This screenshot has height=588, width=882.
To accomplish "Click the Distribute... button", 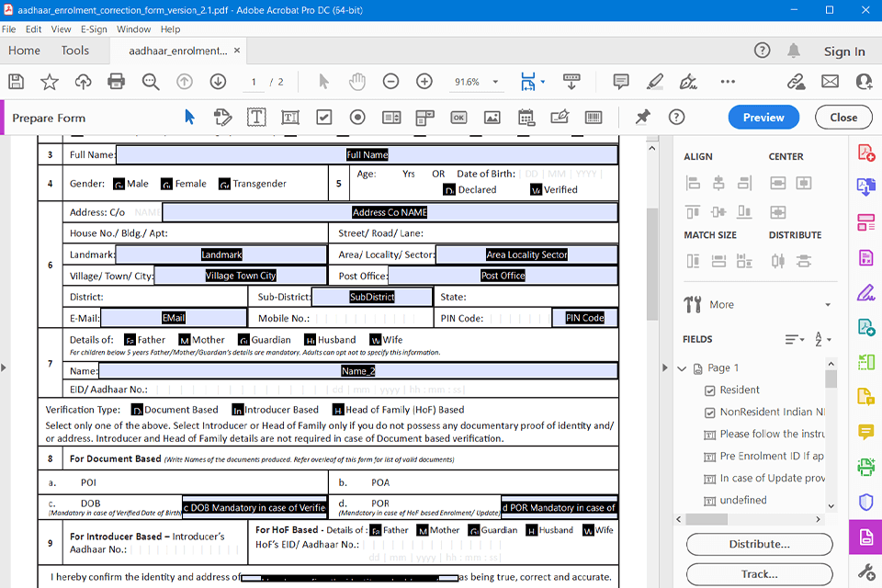I will (x=759, y=544).
